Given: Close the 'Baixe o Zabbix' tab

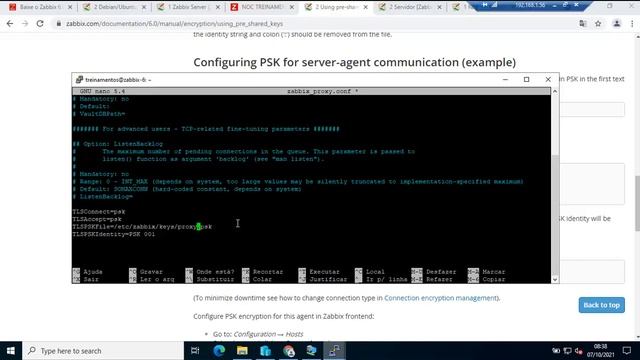Looking at the screenshot, I should (70, 7).
